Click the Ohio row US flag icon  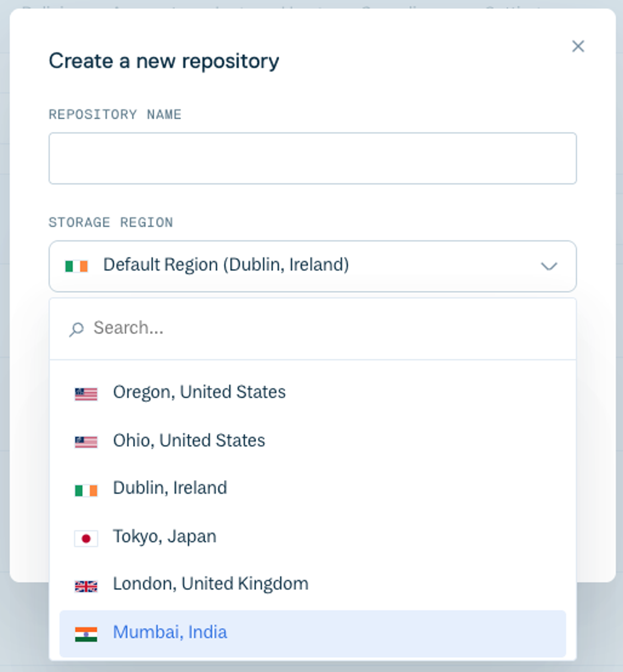(x=86, y=442)
